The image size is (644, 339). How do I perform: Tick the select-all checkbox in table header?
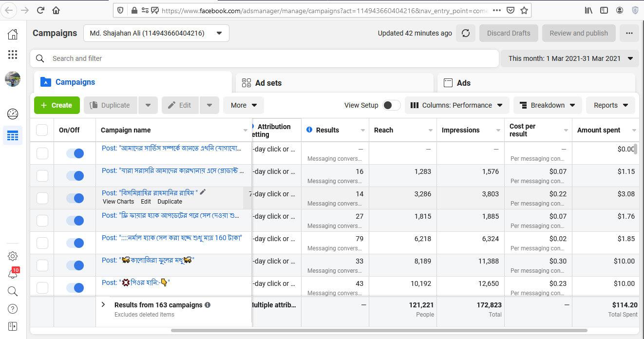pyautogui.click(x=42, y=130)
